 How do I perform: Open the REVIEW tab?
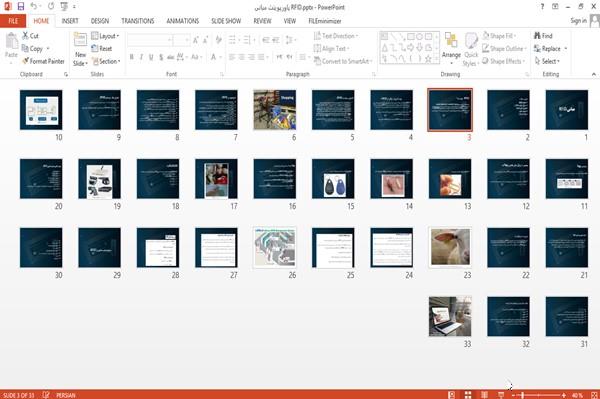(x=262, y=21)
